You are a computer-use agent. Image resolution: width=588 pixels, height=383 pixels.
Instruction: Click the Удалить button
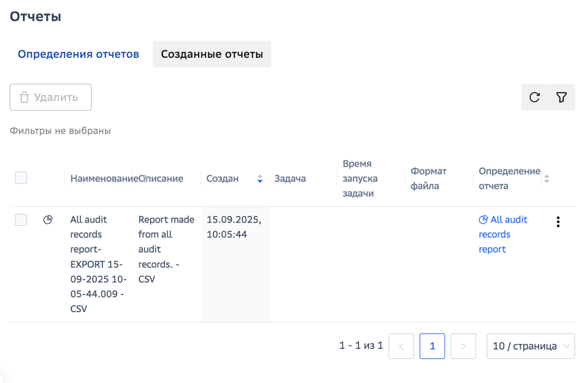pyautogui.click(x=51, y=97)
